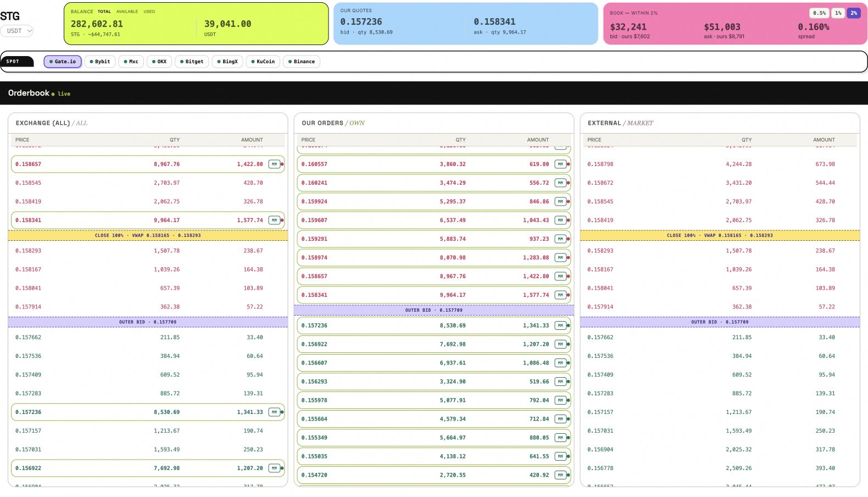Viewport: 868px width, 497px height.
Task: Show USED balance view
Action: tap(149, 12)
